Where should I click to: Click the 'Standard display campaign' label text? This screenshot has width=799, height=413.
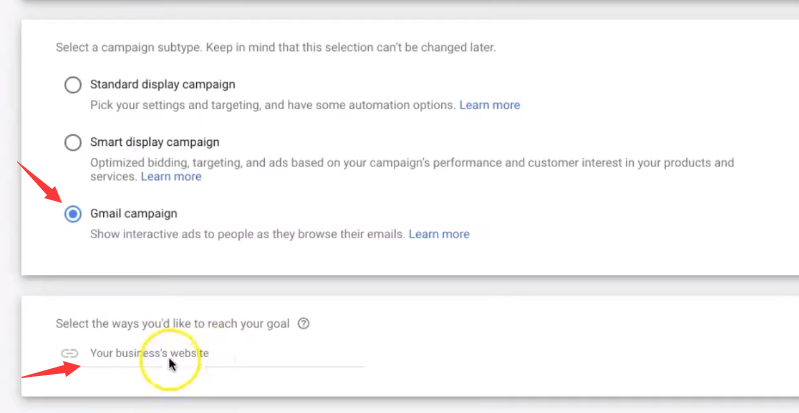tap(163, 85)
